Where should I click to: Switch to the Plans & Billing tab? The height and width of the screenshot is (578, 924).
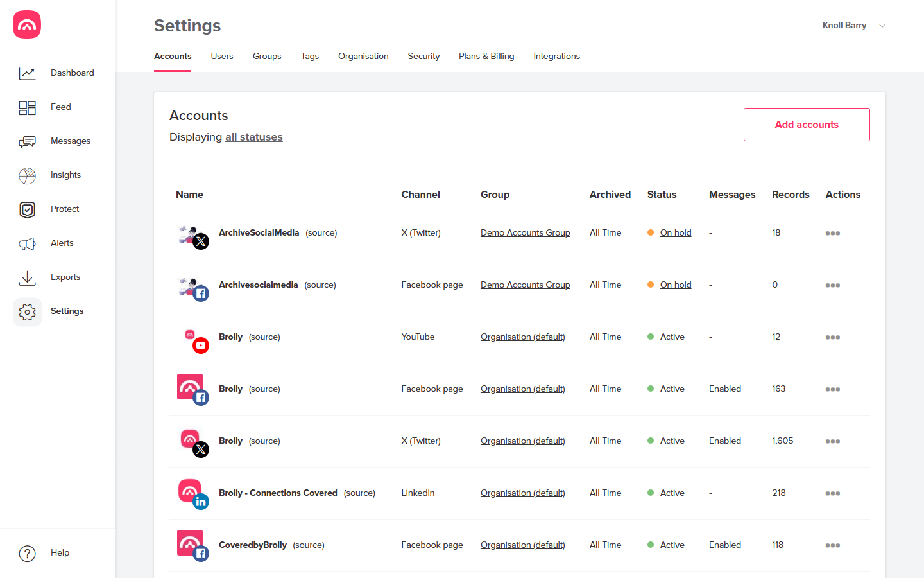point(486,57)
